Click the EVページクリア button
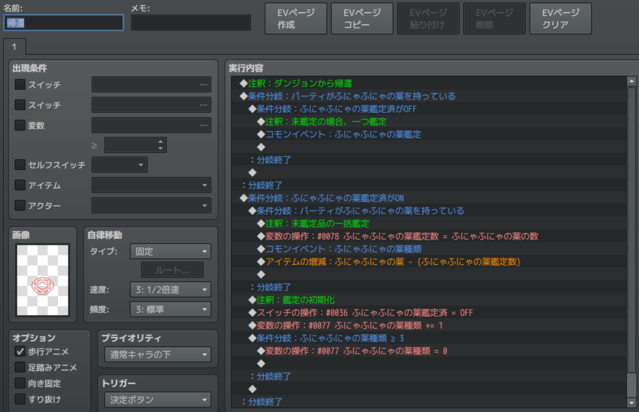The width and height of the screenshot is (639, 412). coord(560,19)
